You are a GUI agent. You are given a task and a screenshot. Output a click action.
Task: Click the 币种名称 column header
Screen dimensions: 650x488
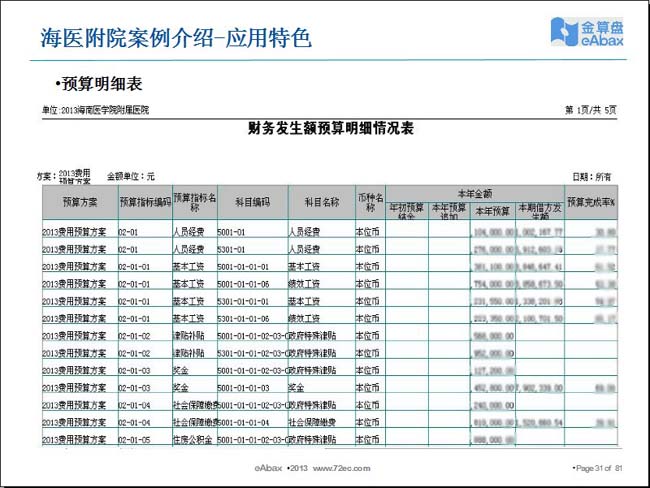370,202
